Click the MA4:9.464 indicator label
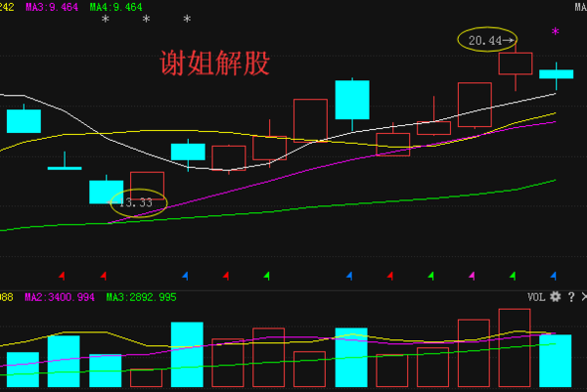Viewport: 587px width, 392px height. click(114, 7)
